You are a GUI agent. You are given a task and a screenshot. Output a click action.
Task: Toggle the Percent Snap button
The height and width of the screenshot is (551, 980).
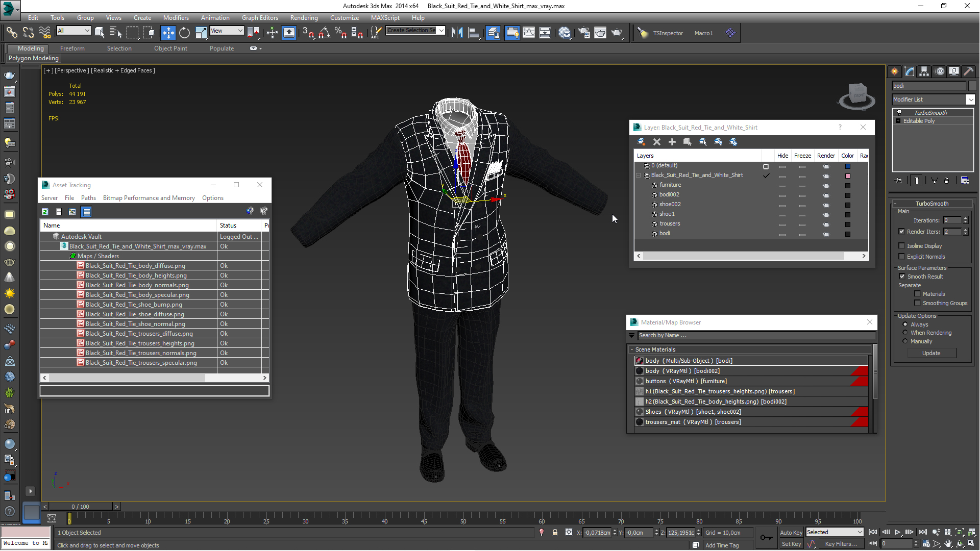[x=340, y=33]
